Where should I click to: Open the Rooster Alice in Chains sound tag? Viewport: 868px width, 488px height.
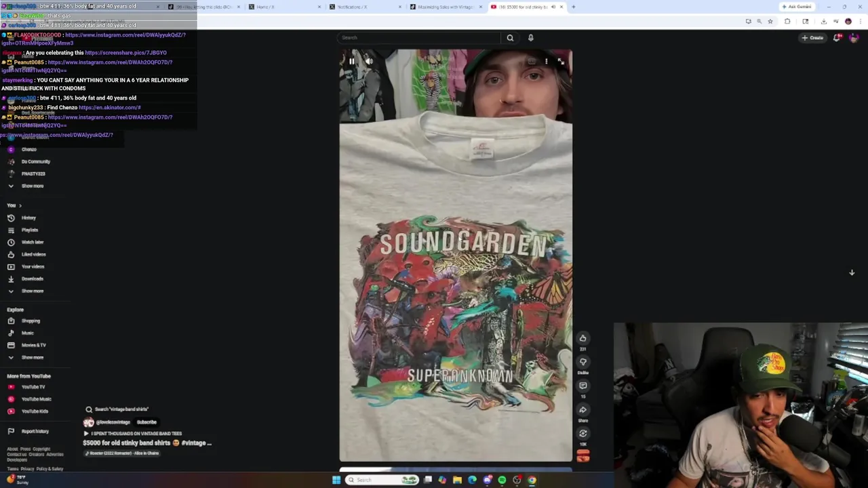click(x=122, y=453)
